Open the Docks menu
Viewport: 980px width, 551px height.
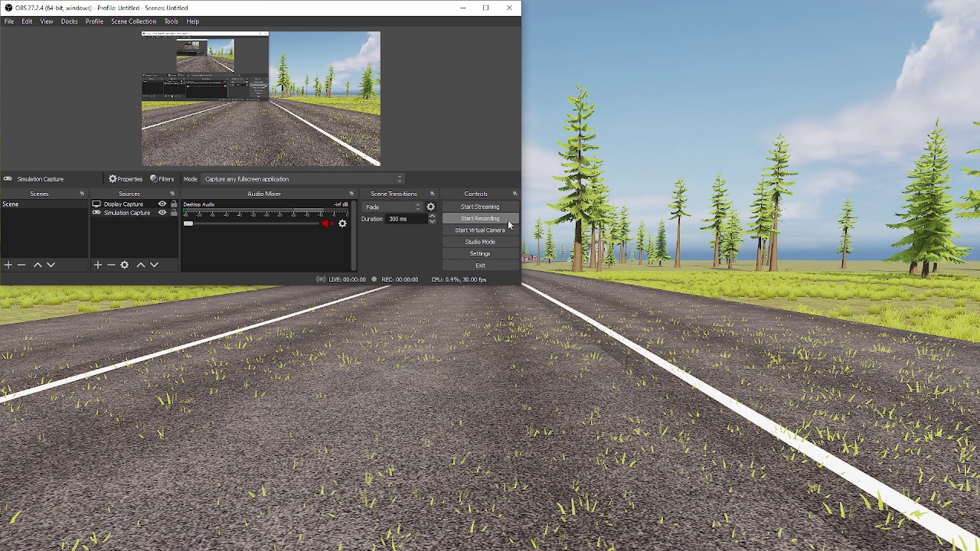[69, 21]
